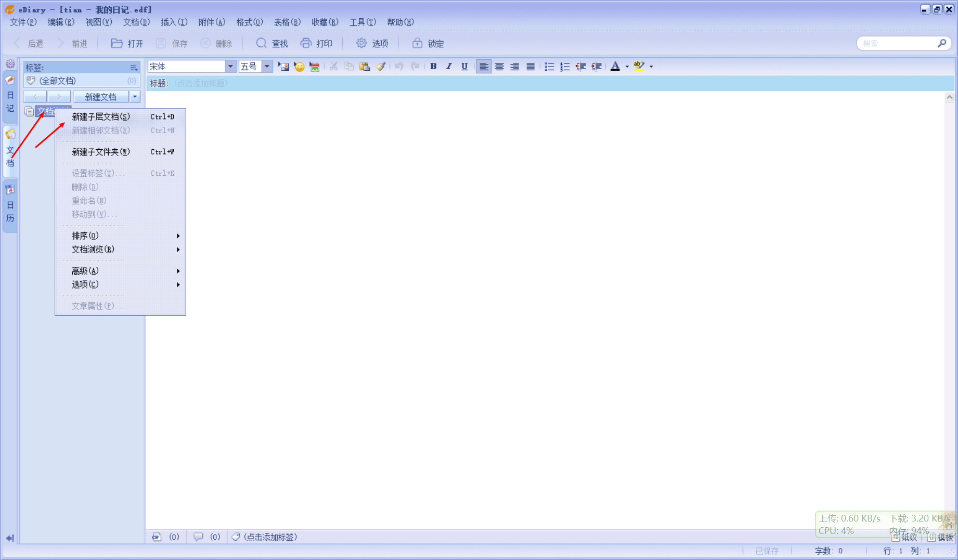The width and height of the screenshot is (958, 560).
Task: Expand 高级 submenu
Action: (121, 271)
